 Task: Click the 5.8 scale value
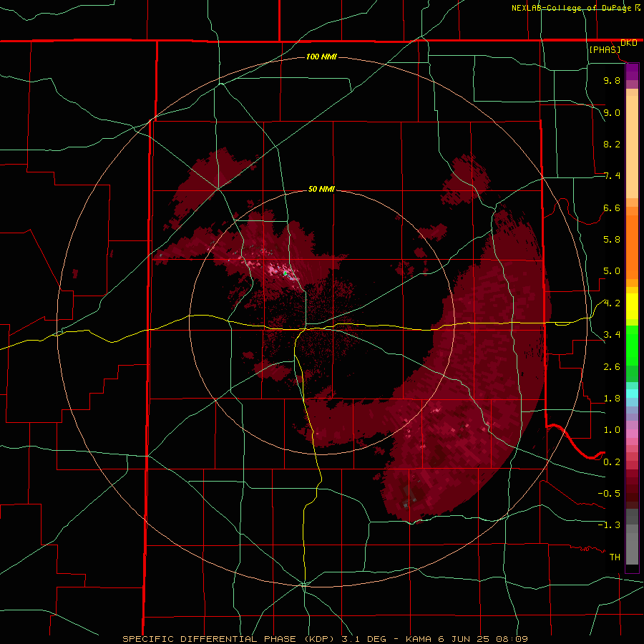pyautogui.click(x=612, y=240)
